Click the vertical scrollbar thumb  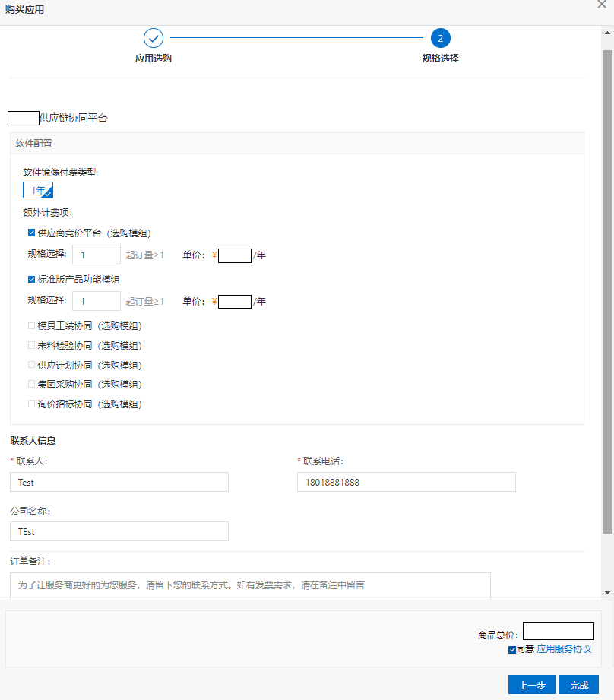click(607, 292)
